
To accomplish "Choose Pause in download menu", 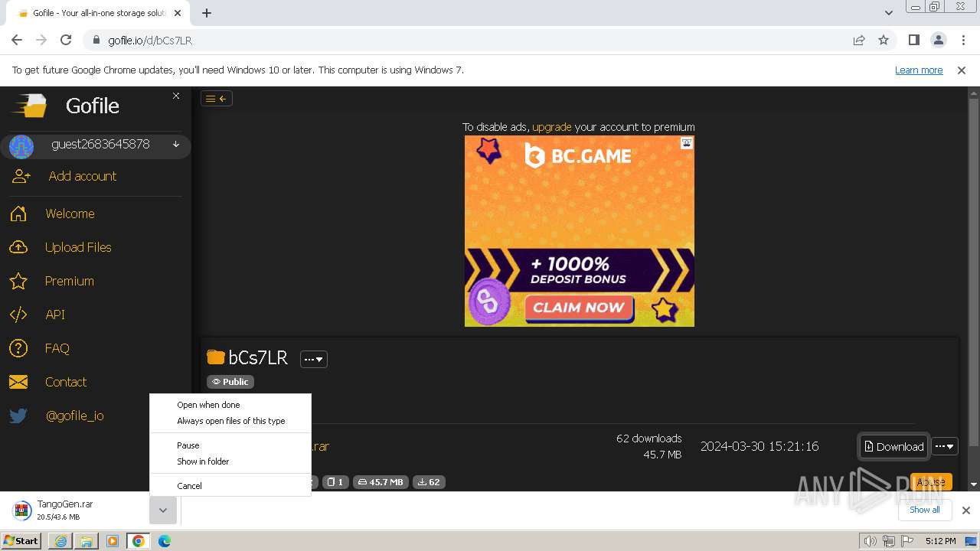I will click(x=230, y=445).
